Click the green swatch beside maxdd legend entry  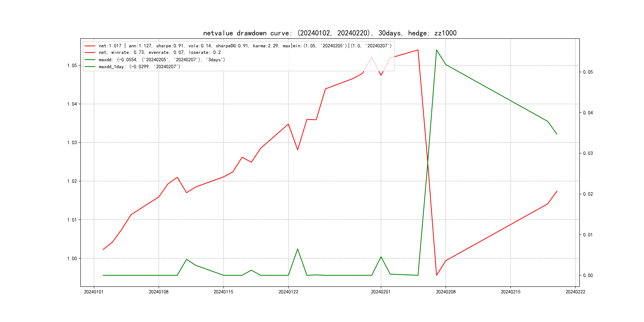90,60
